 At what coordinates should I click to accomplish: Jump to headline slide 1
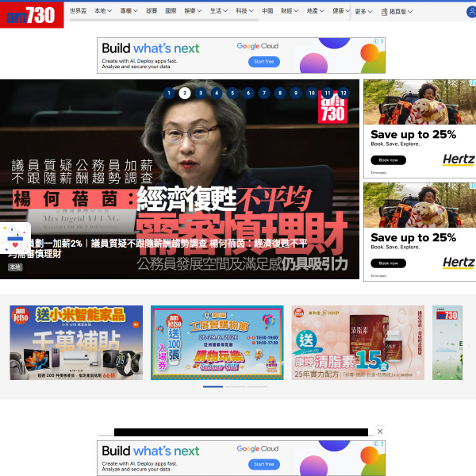click(x=169, y=93)
